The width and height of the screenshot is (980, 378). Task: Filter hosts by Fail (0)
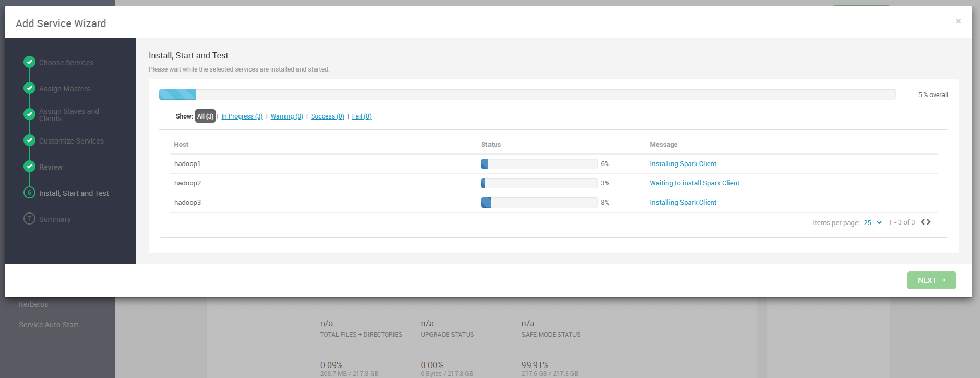pyautogui.click(x=362, y=116)
